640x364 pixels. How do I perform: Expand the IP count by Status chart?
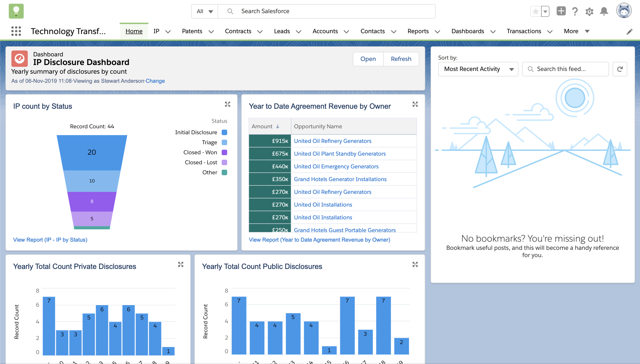click(227, 104)
